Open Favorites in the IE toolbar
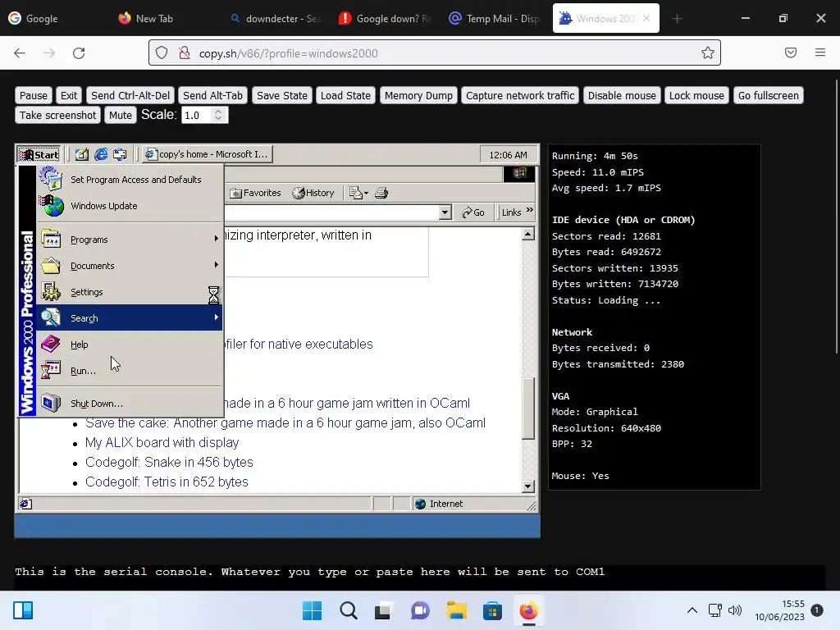 (x=255, y=193)
